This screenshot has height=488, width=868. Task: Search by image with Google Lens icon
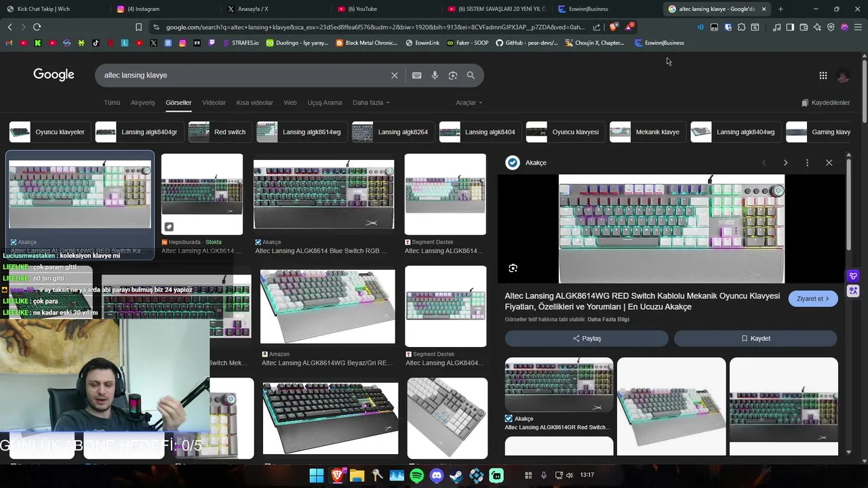pos(453,75)
